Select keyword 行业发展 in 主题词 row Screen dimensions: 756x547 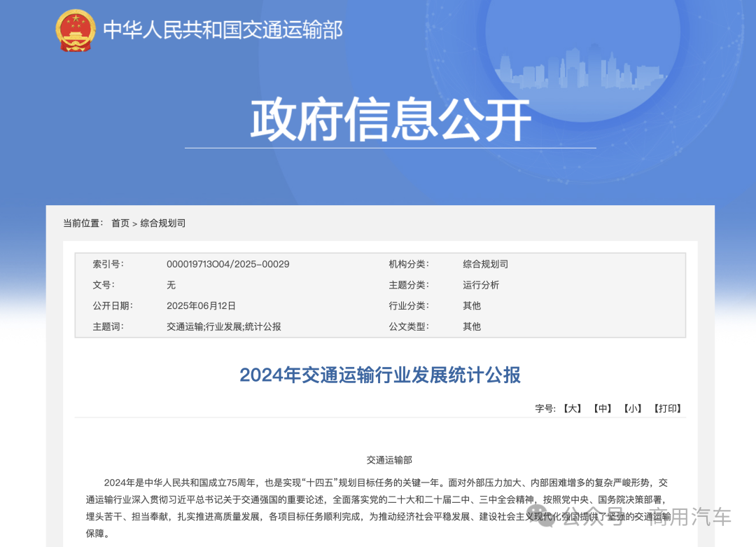225,326
